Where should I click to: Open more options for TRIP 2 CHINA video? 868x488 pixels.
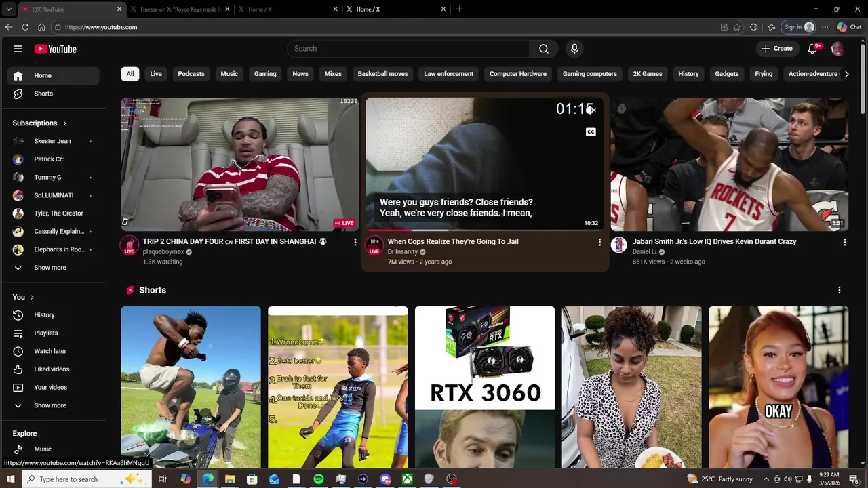(355, 242)
